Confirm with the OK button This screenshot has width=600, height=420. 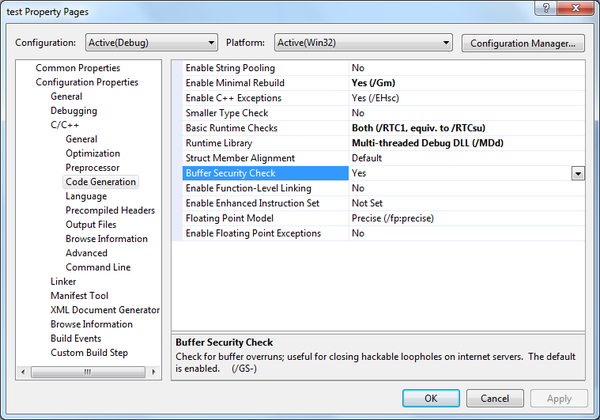[431, 398]
